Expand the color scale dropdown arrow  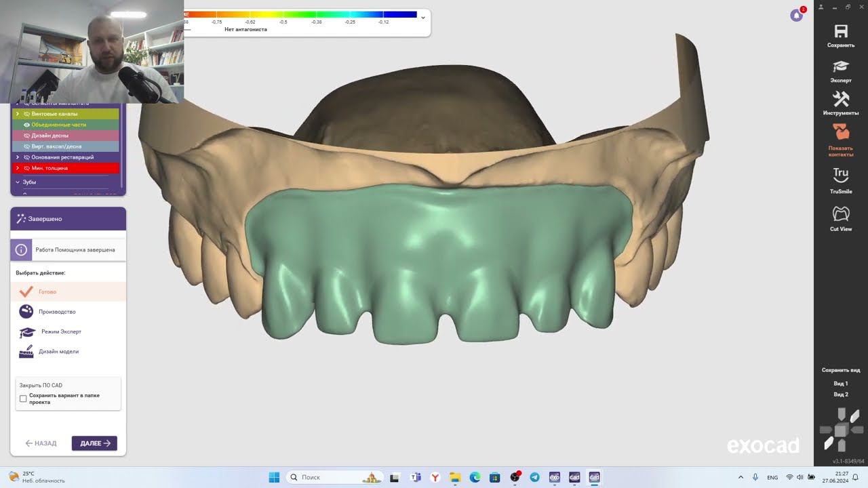click(423, 18)
